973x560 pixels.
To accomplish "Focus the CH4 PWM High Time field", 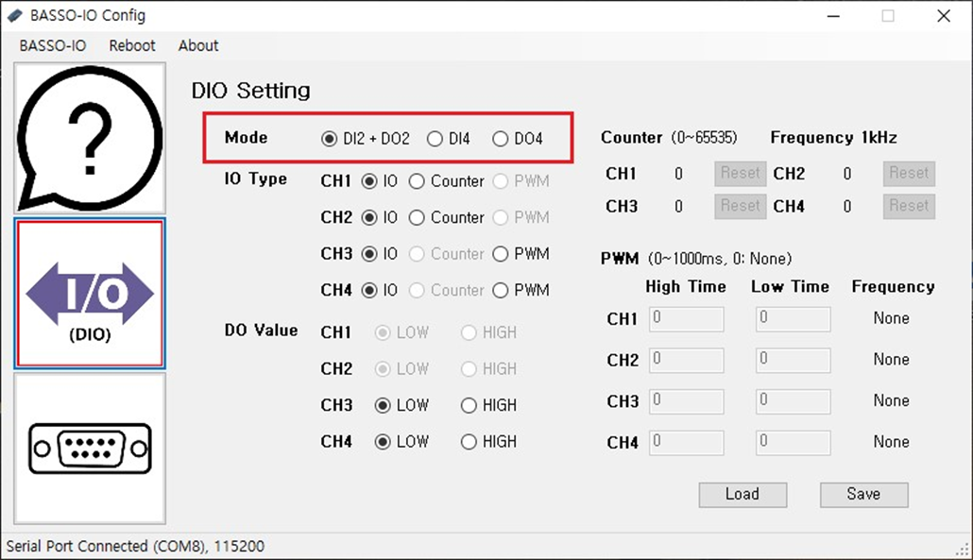I will point(687,443).
